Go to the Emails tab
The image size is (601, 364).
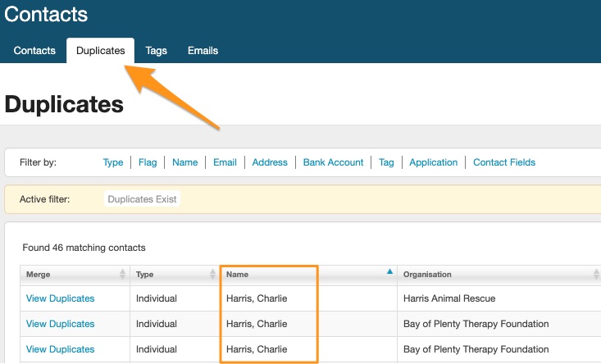(x=203, y=51)
